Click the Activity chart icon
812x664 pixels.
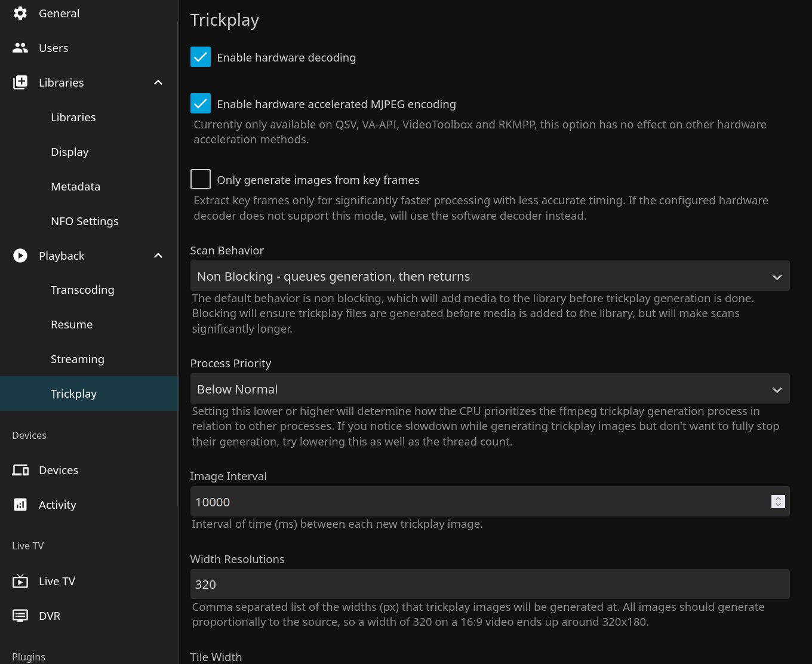click(20, 505)
